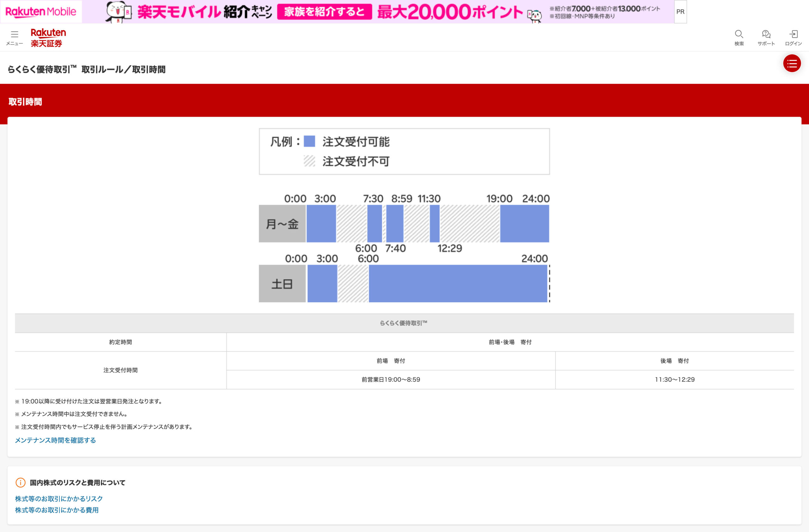Open the search magnifier icon
This screenshot has height=532, width=809.
[x=739, y=34]
